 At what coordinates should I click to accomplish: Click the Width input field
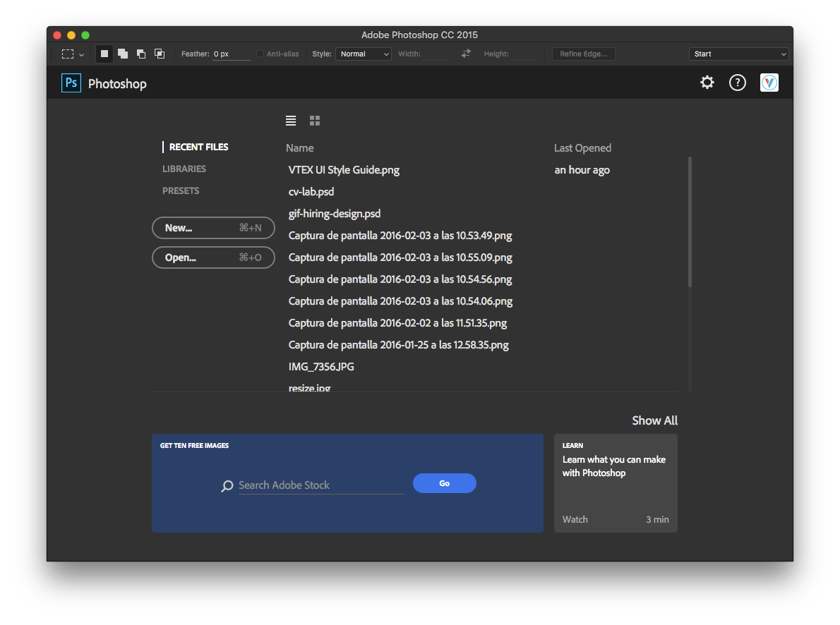pyautogui.click(x=436, y=54)
